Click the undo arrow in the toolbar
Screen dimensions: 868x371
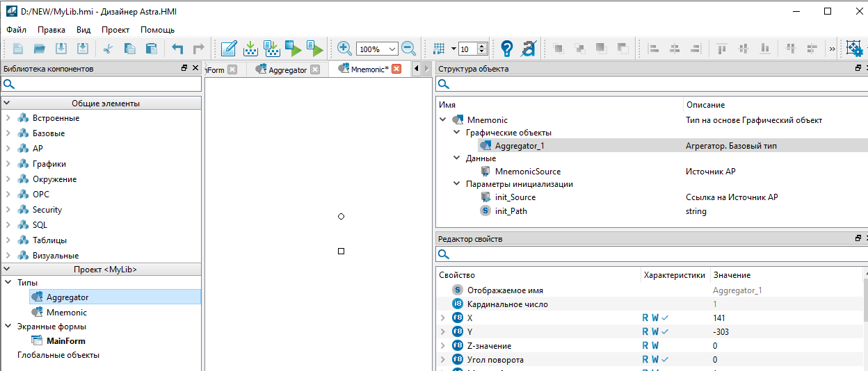click(177, 49)
